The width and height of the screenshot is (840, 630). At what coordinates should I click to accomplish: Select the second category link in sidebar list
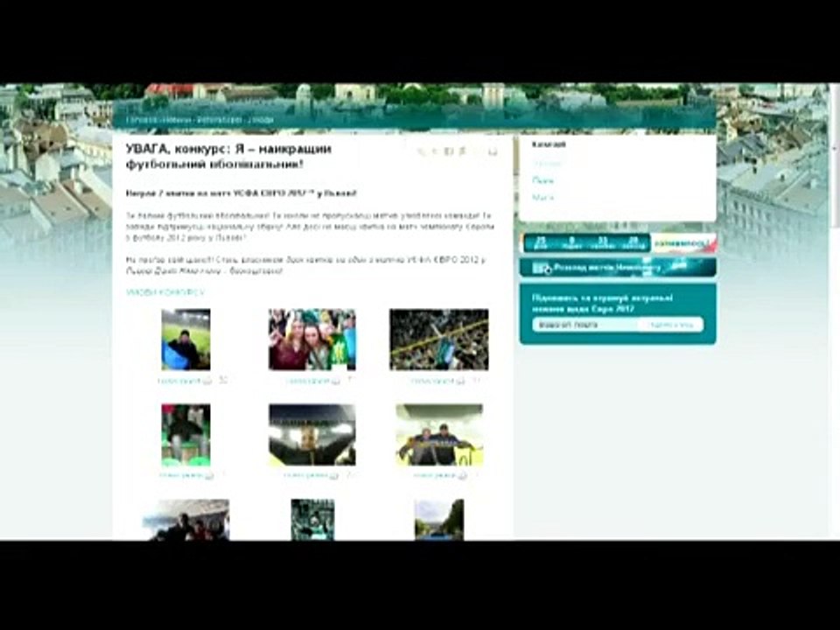point(542,180)
